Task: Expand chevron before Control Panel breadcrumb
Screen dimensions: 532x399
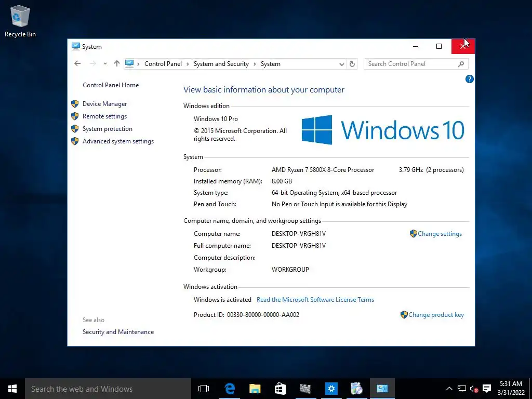Action: point(138,64)
